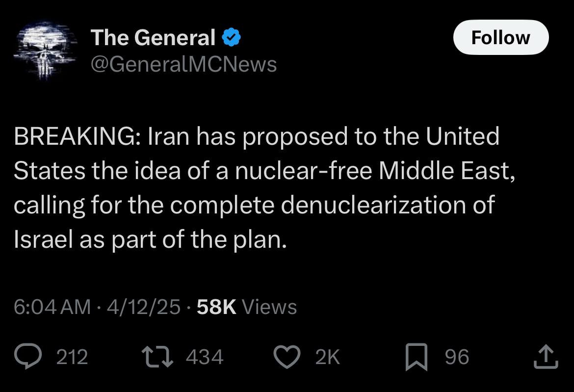Screen dimensions: 574x392
Task: Click the blue verified checkmark badge
Action: 232,38
